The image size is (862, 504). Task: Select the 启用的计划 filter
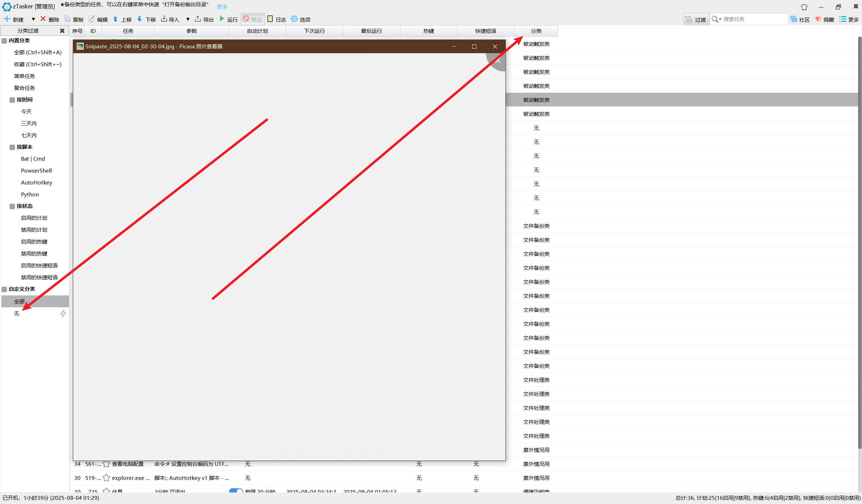pos(34,218)
